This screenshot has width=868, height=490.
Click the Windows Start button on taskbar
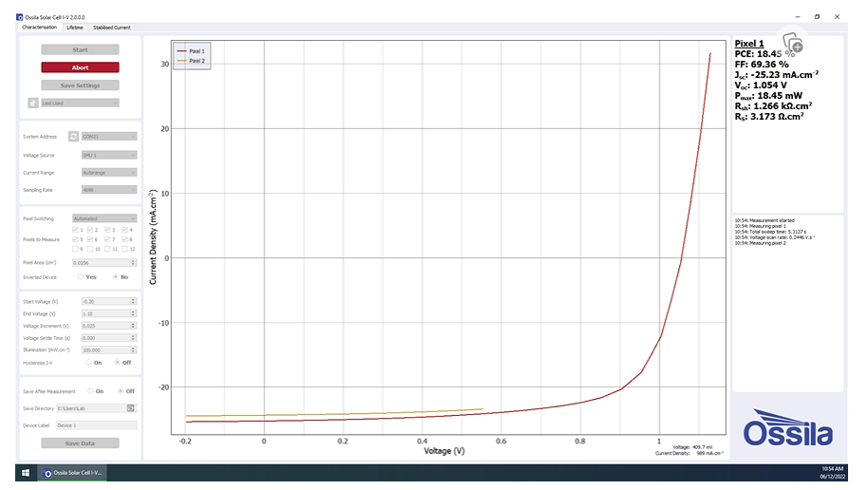click(x=26, y=472)
